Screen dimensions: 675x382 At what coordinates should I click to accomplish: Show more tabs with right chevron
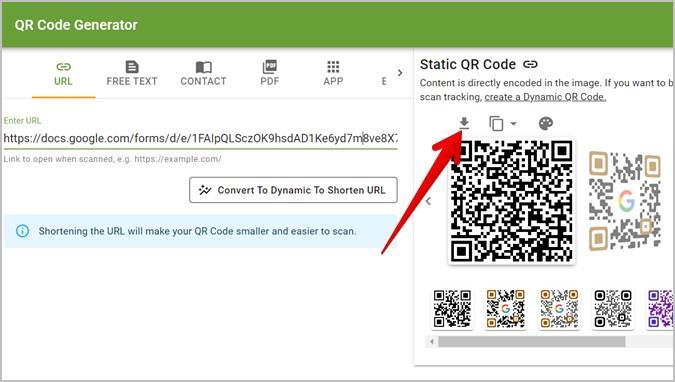pos(400,73)
